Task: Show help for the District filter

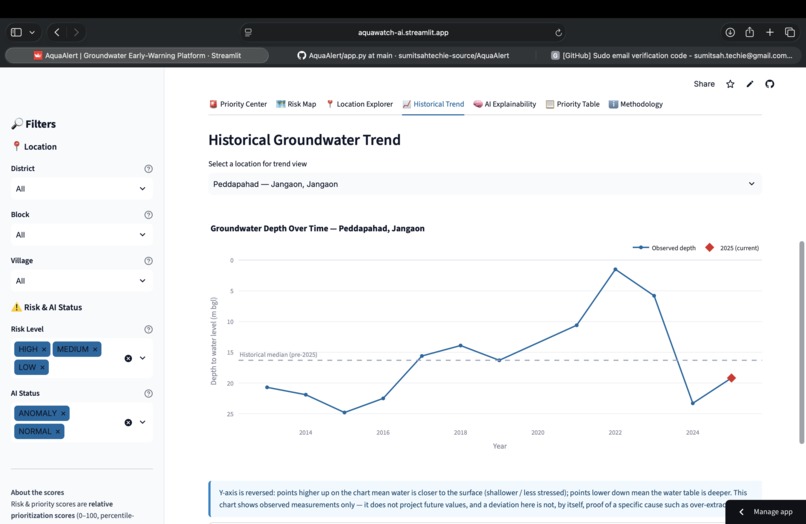Action: tap(149, 169)
